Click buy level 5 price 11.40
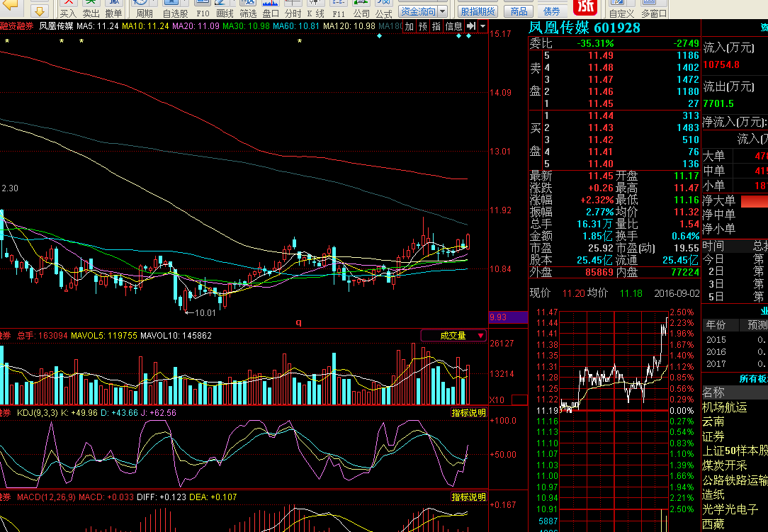 click(x=601, y=164)
